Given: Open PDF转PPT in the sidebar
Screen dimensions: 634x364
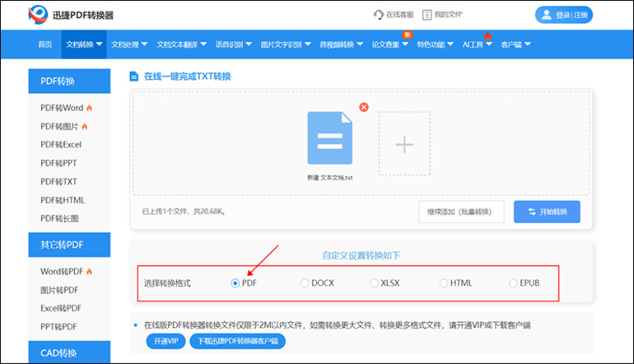Looking at the screenshot, I should (x=58, y=163).
